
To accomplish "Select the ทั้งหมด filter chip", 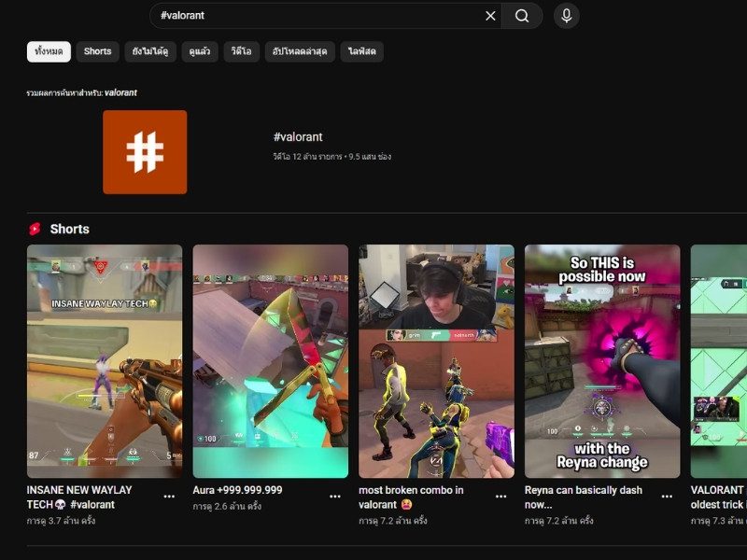I will pos(49,51).
